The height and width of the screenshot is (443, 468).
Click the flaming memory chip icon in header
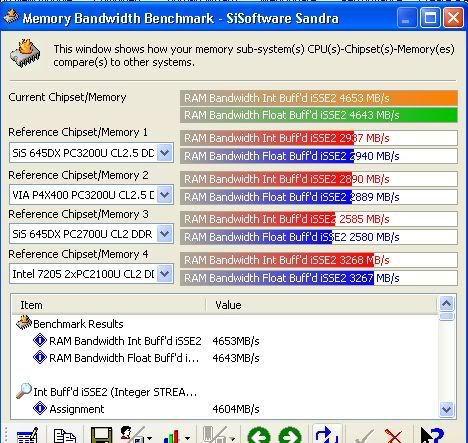25,53
